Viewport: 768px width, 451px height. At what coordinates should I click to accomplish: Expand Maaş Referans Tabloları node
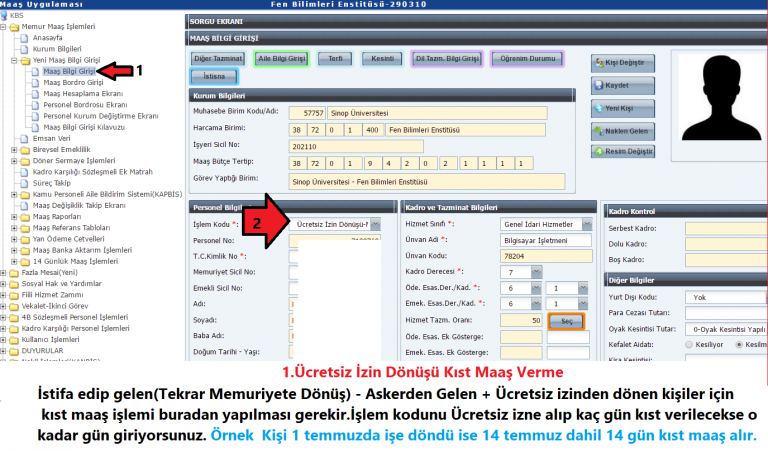coord(14,228)
